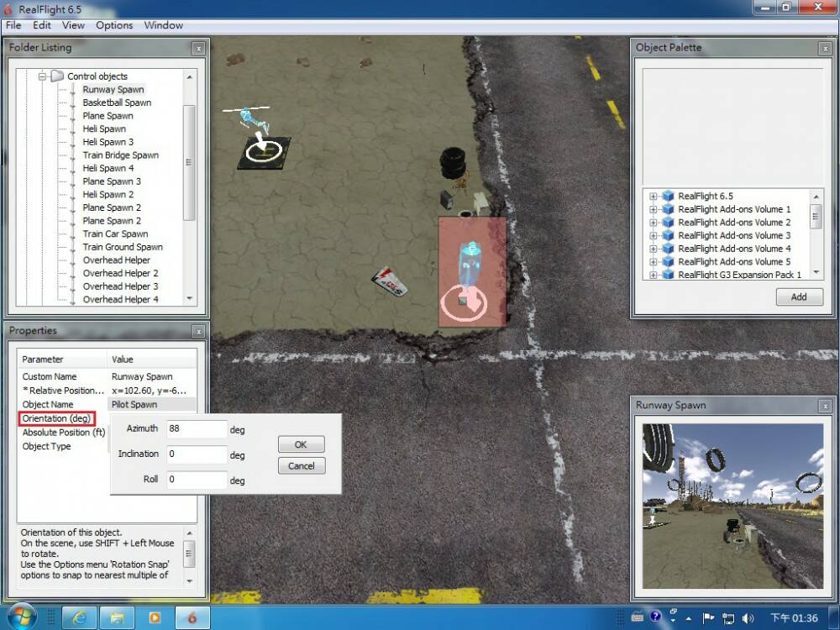Click the Inclination degree input field
840x630 pixels.
(197, 454)
